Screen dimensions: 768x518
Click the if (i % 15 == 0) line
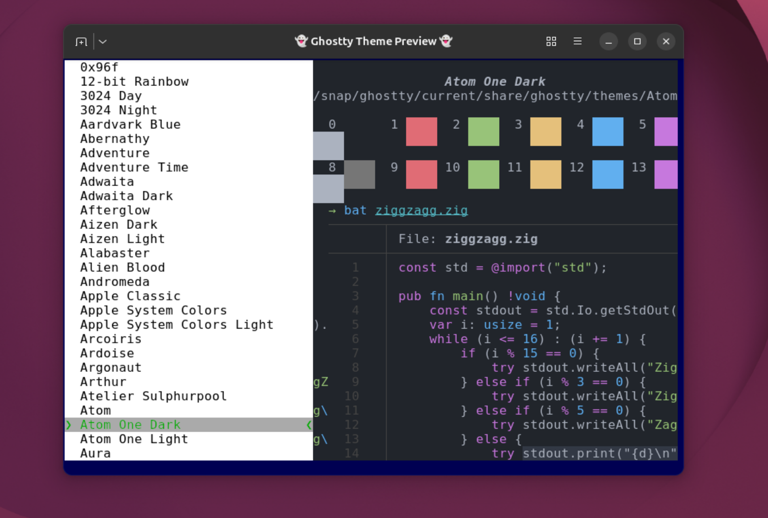(x=529, y=353)
